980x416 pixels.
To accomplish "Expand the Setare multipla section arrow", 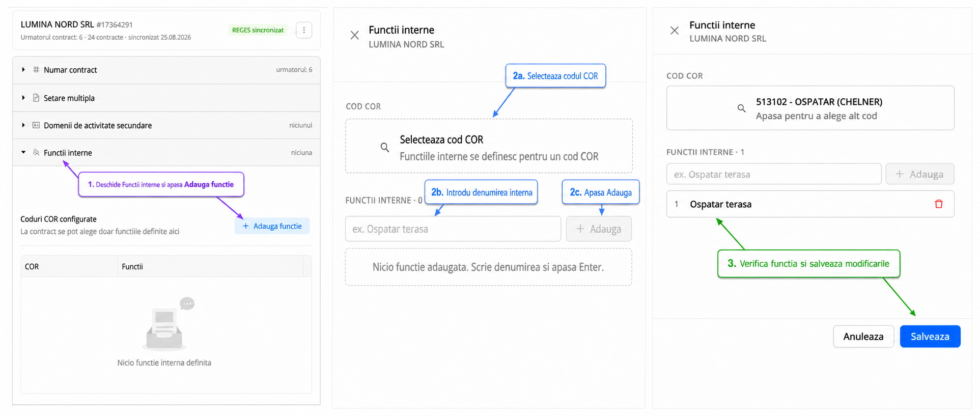I will point(23,98).
